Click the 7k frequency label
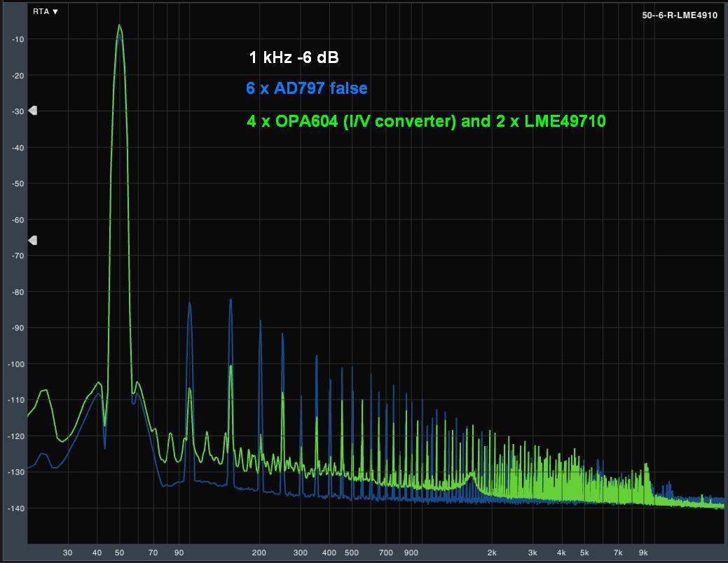Image resolution: width=728 pixels, height=563 pixels. [x=618, y=552]
